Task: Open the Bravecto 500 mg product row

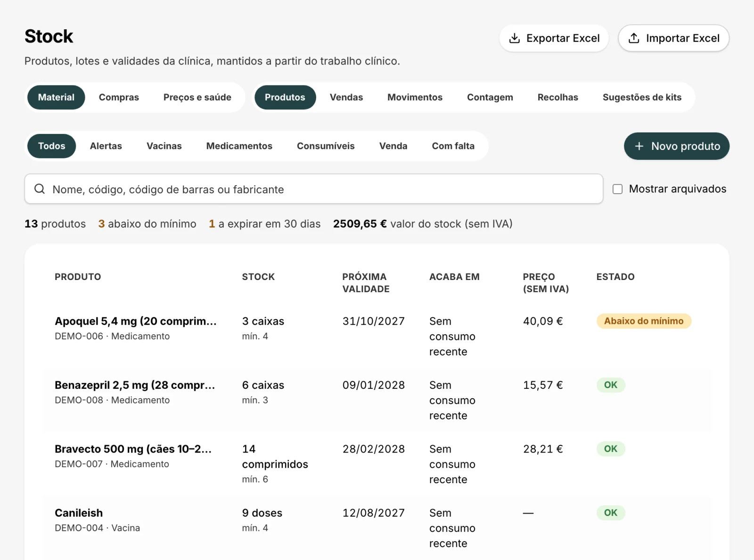Action: click(377, 464)
